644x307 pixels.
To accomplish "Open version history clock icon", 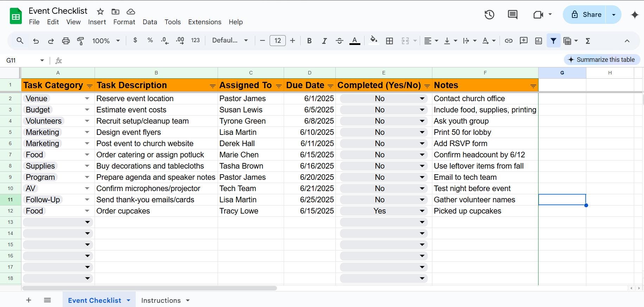I will click(x=489, y=15).
